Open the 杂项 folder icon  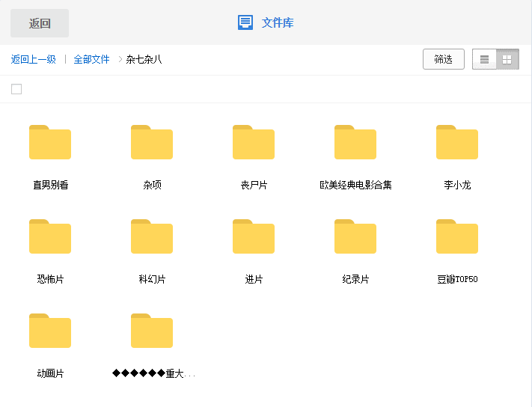click(x=152, y=143)
